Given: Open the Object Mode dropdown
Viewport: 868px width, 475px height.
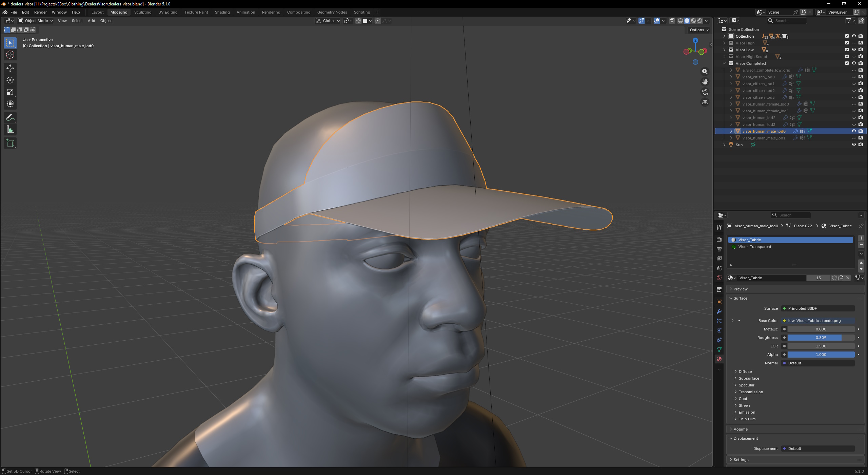Looking at the screenshot, I should [36, 21].
